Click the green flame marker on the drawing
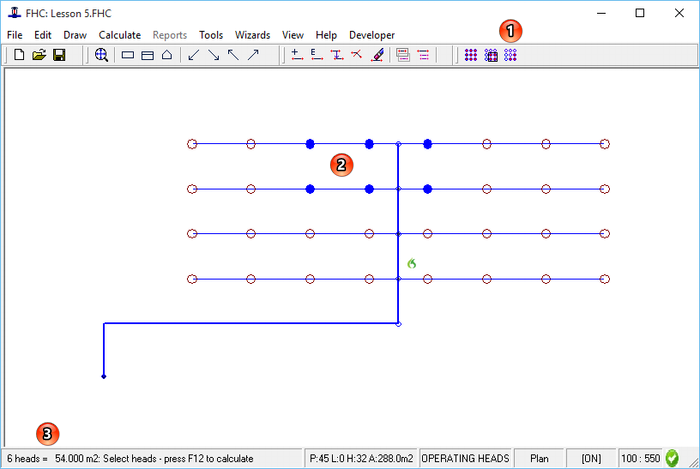This screenshot has width=700, height=469. pos(411,263)
